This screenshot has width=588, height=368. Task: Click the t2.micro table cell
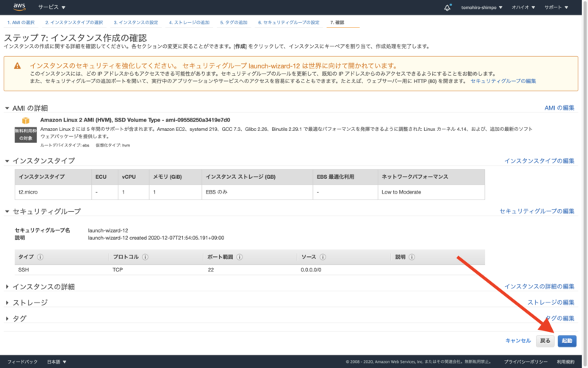[53, 192]
